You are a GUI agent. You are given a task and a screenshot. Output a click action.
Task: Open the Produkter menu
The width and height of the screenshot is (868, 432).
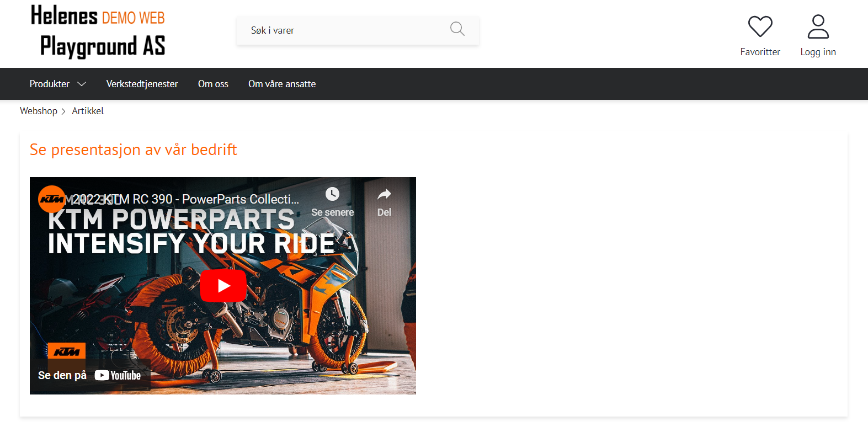(x=50, y=84)
